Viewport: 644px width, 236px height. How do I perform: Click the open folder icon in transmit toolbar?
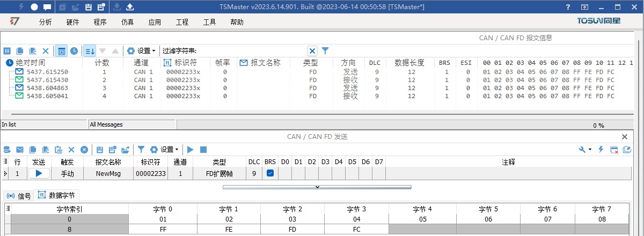pos(126,150)
